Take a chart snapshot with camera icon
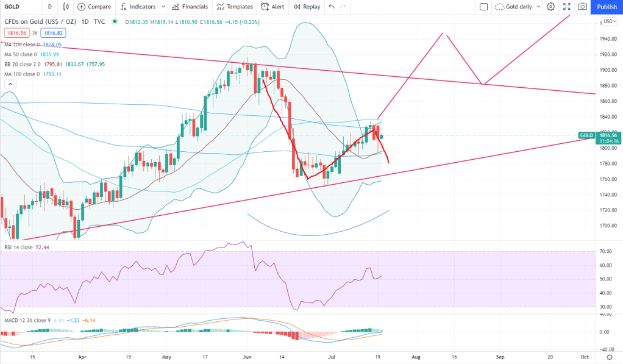623x364 pixels. point(583,7)
